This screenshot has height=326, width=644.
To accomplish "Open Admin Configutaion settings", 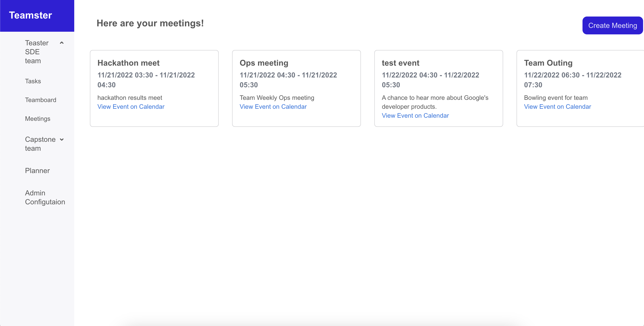I will point(45,197).
